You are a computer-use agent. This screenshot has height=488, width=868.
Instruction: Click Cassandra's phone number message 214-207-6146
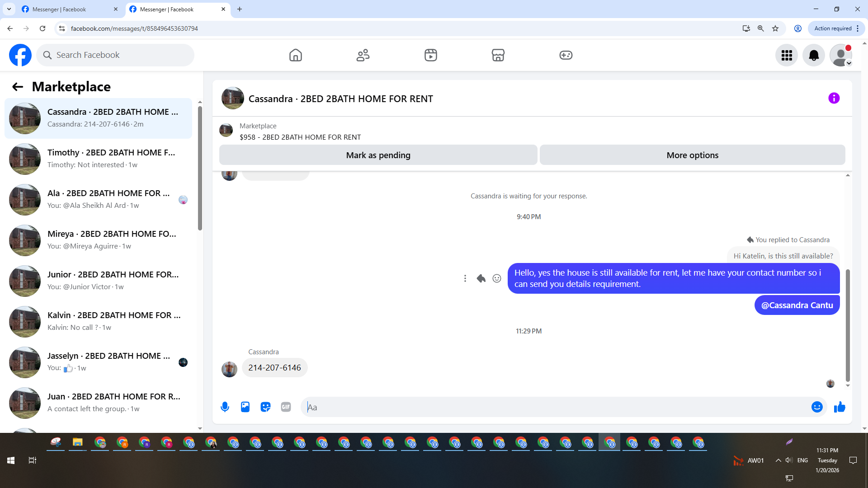(x=274, y=368)
